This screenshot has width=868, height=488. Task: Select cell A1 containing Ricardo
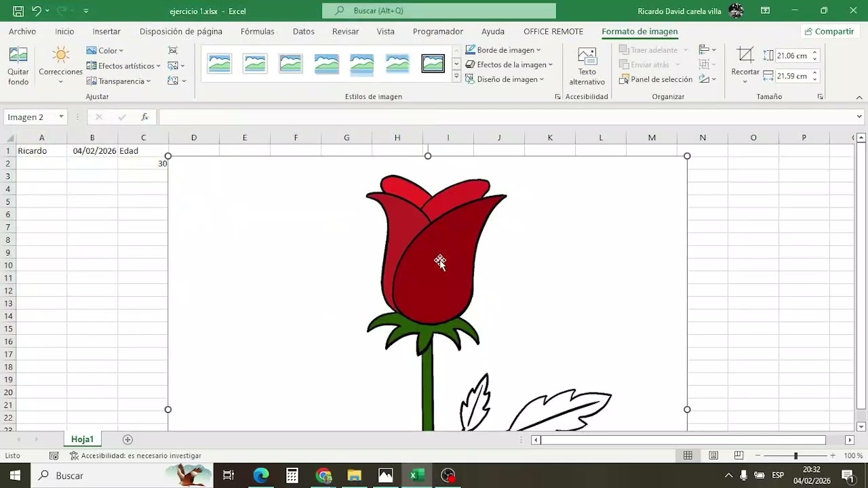tap(41, 150)
